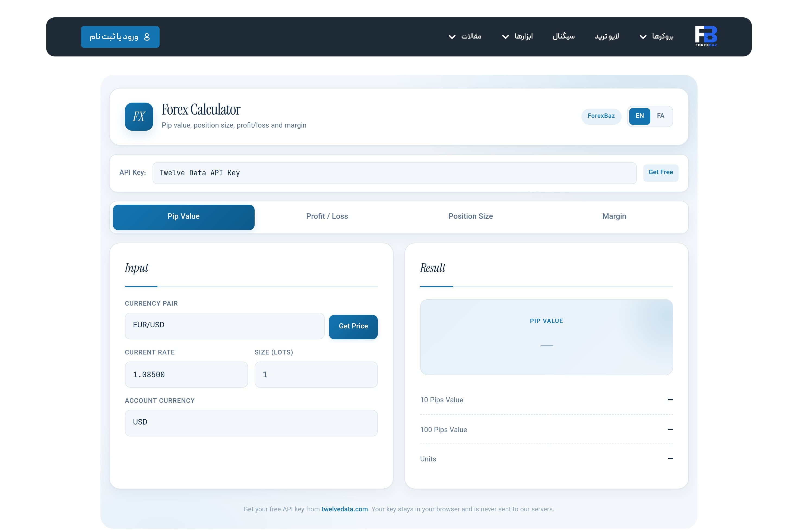This screenshot has height=532, width=798.
Task: Open the سیگنال menu item
Action: [x=563, y=36]
